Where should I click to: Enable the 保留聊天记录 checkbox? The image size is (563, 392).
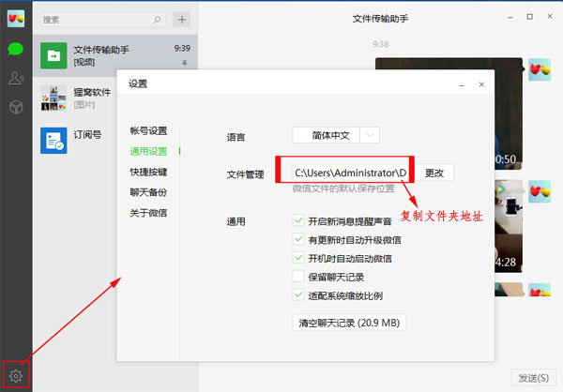point(298,276)
